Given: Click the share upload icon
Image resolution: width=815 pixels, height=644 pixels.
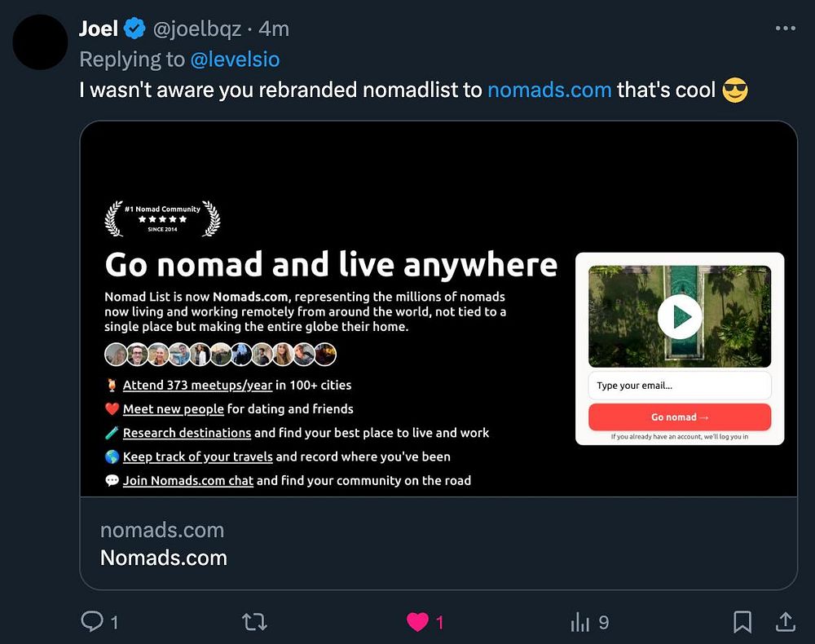Looking at the screenshot, I should click(x=785, y=623).
